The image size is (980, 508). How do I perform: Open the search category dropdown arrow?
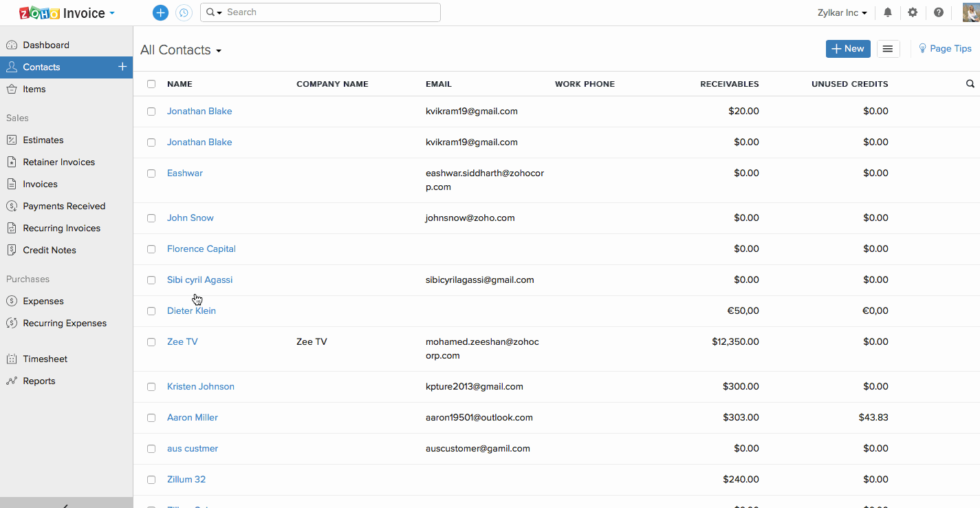220,12
